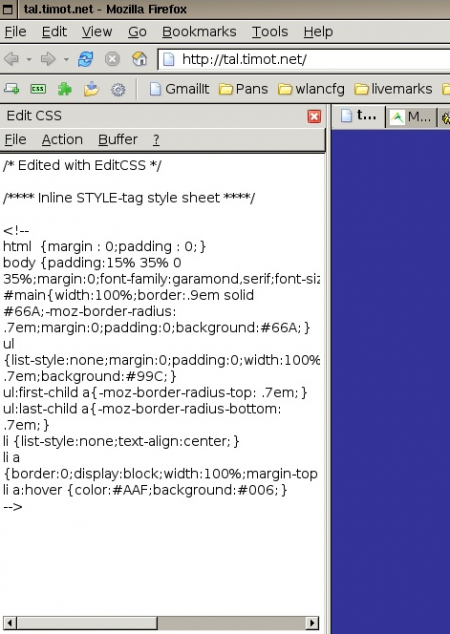
Task: Click the horizontal scrollbar right arrow
Action: pyautogui.click(x=312, y=623)
